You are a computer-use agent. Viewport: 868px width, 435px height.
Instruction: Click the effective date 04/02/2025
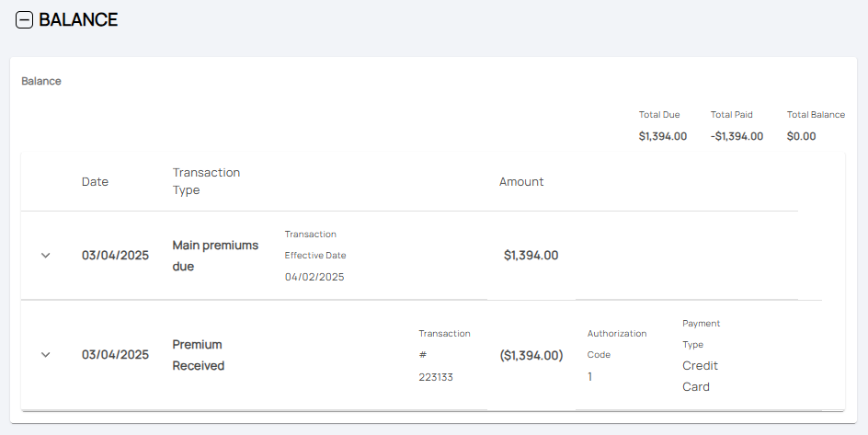tap(314, 277)
